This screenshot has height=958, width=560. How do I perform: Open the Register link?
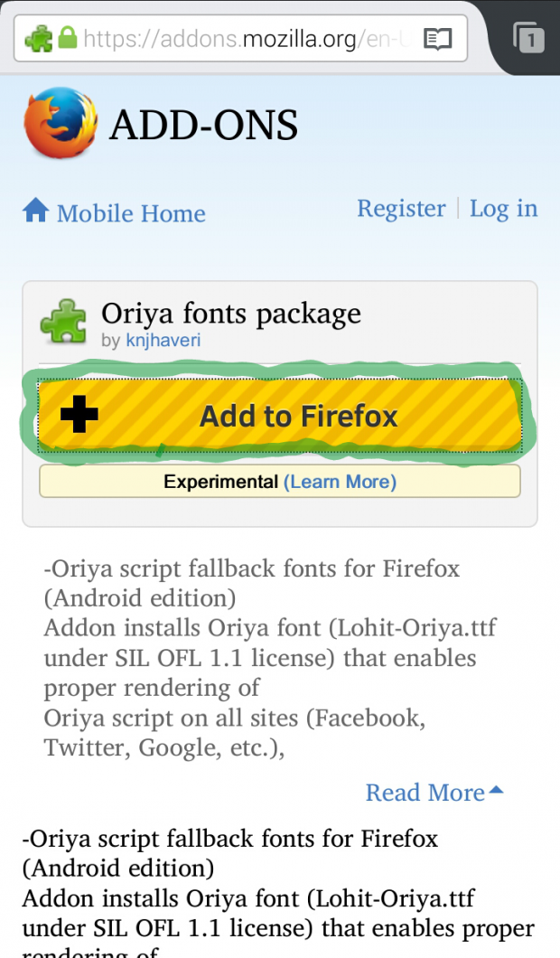pos(401,209)
